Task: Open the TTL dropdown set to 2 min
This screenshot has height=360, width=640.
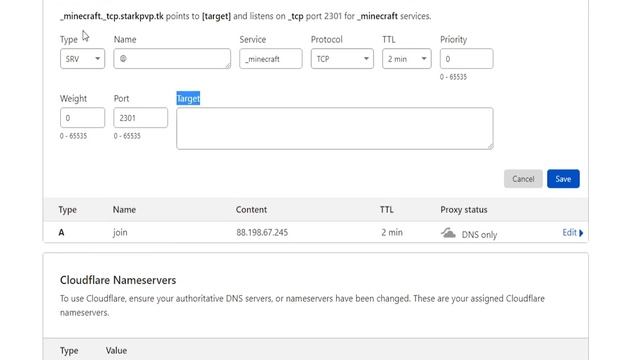Action: [407, 59]
